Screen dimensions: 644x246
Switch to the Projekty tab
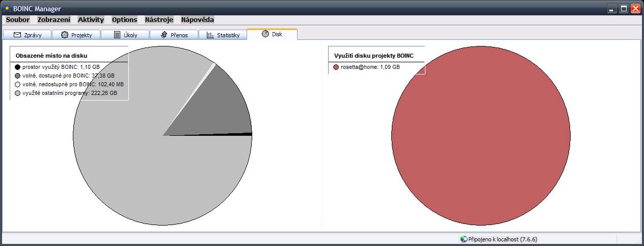click(x=76, y=35)
